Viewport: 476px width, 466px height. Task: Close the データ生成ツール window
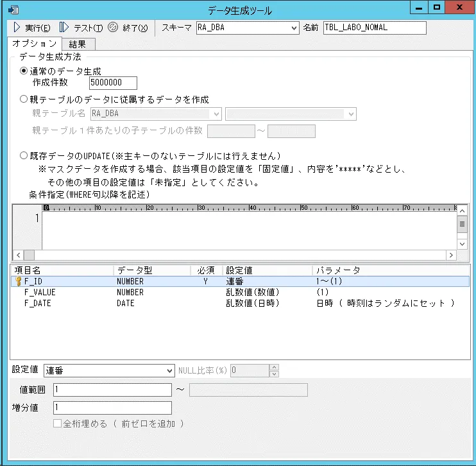459,8
